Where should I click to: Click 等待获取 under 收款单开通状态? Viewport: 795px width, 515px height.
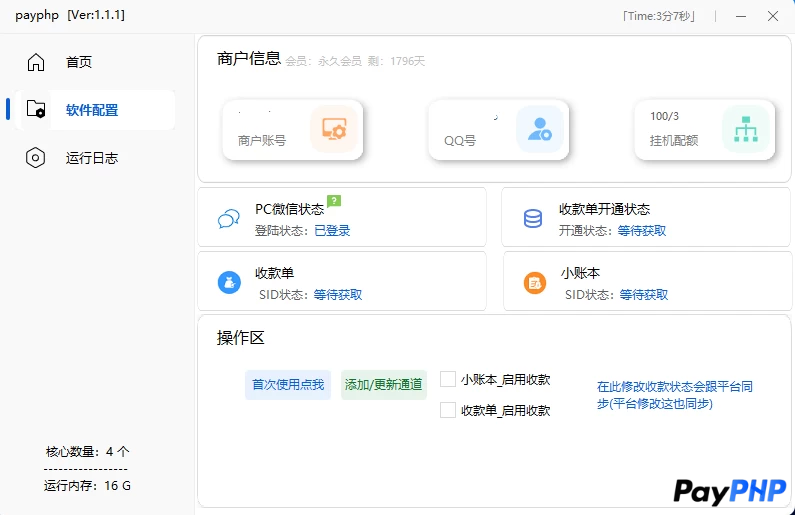[x=642, y=231]
